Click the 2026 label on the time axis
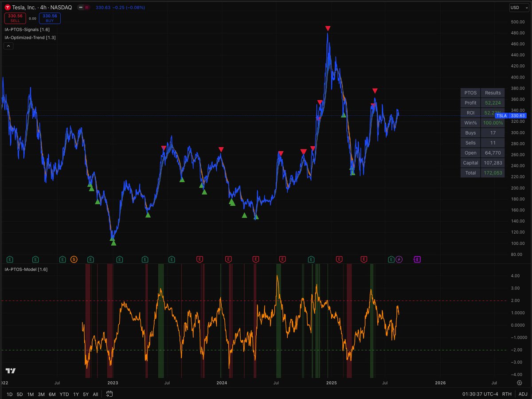The width and height of the screenshot is (532, 399). [440, 382]
